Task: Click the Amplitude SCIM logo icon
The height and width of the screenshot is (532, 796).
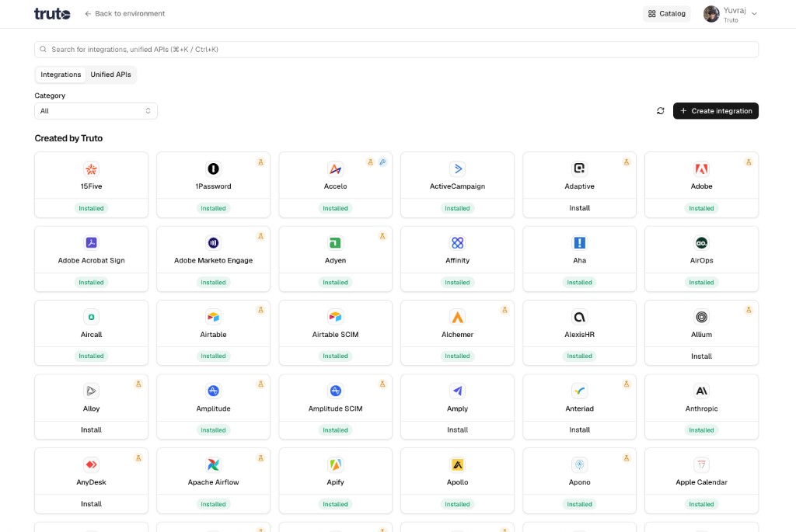Action: tap(336, 391)
